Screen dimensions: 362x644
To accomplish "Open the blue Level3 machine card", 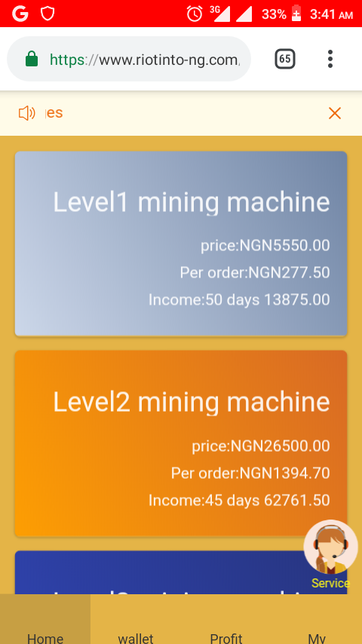I will (181, 572).
